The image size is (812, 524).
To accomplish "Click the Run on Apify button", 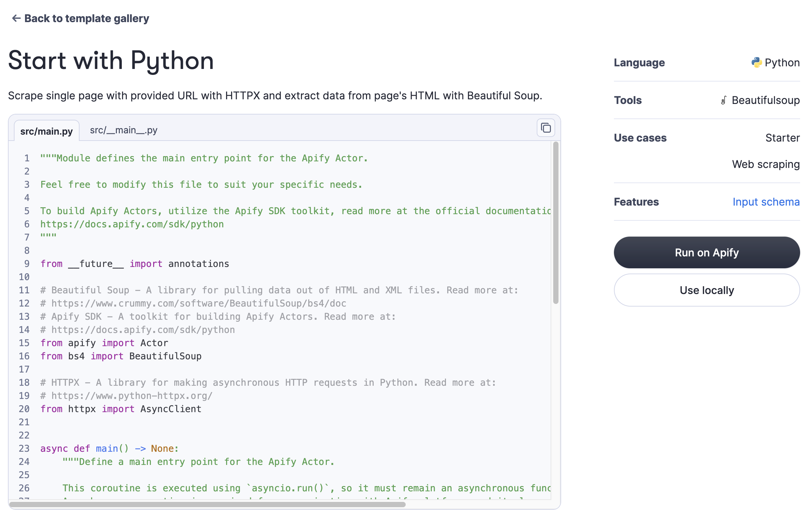I will (x=706, y=252).
